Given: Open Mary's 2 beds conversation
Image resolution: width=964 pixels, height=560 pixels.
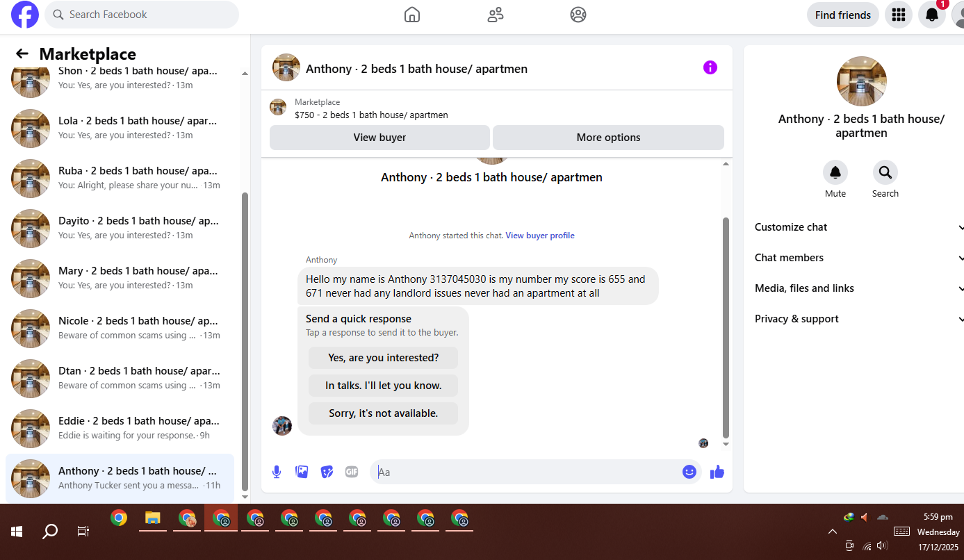Looking at the screenshot, I should pos(120,279).
